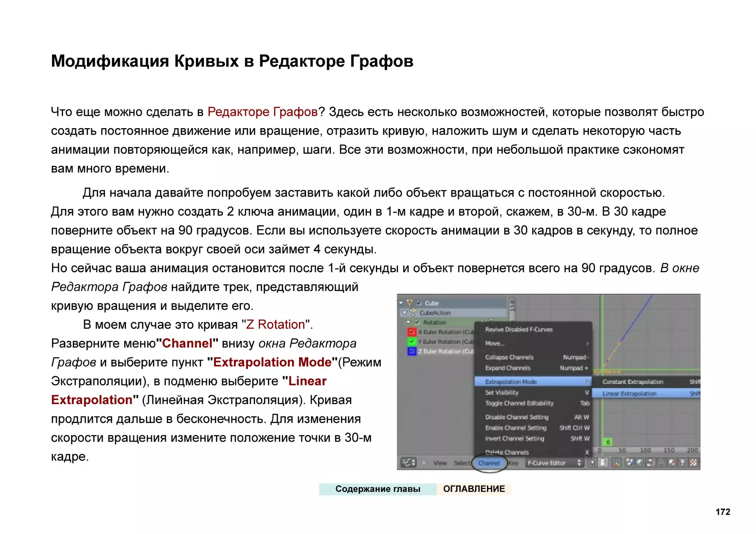Toggle the material sphere filter icon
This screenshot has width=756, height=534.
tap(672, 463)
